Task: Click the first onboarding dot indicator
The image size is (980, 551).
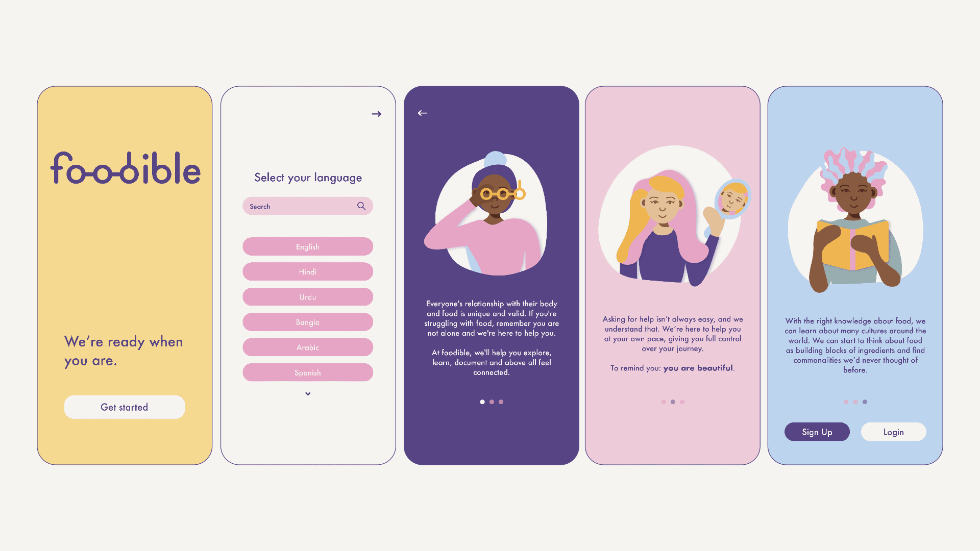Action: pyautogui.click(x=482, y=401)
